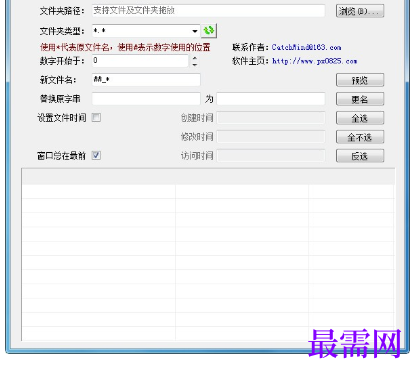Click the 新文件名 input field
Viewport: 420px width, 375px height.
pos(146,80)
